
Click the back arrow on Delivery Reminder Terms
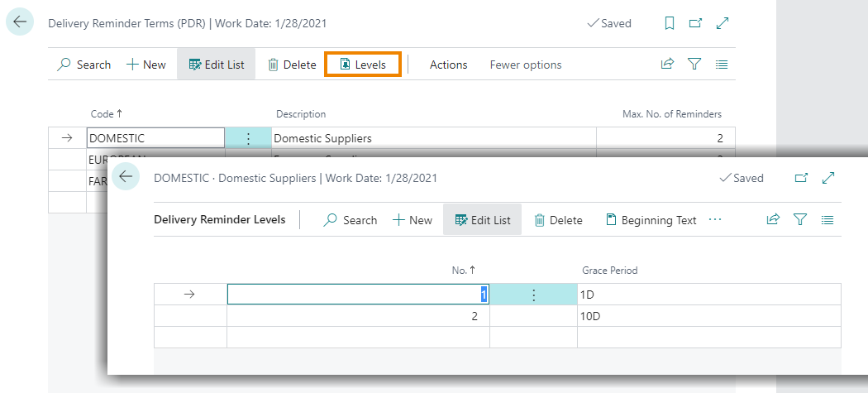[20, 22]
